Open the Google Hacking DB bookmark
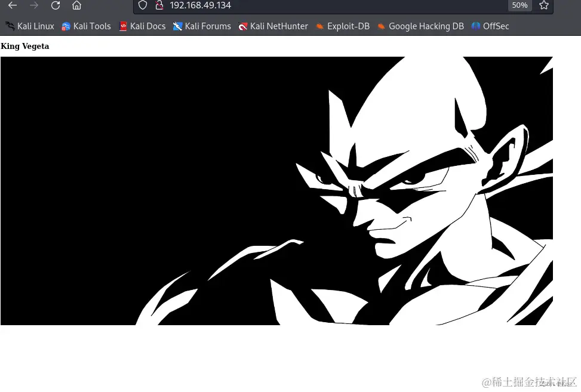This screenshot has width=581, height=392. pos(420,26)
